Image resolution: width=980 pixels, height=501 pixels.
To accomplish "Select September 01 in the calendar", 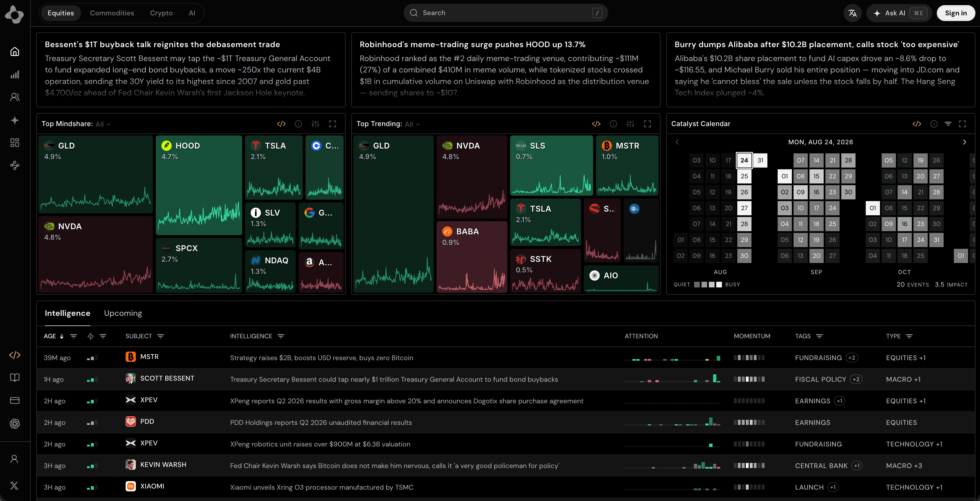I will click(x=784, y=176).
